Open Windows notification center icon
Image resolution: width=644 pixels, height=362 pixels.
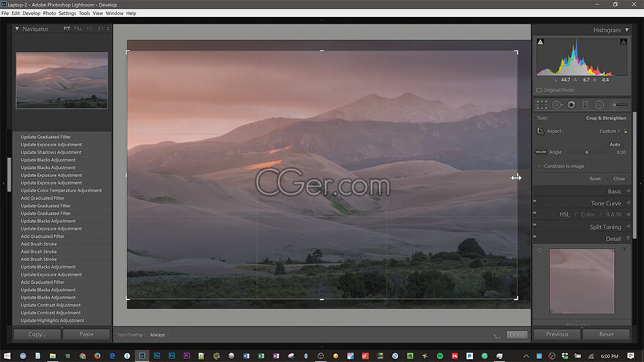[630, 356]
